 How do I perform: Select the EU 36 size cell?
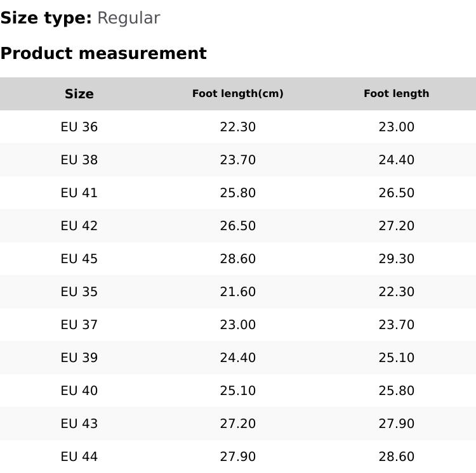pos(79,127)
